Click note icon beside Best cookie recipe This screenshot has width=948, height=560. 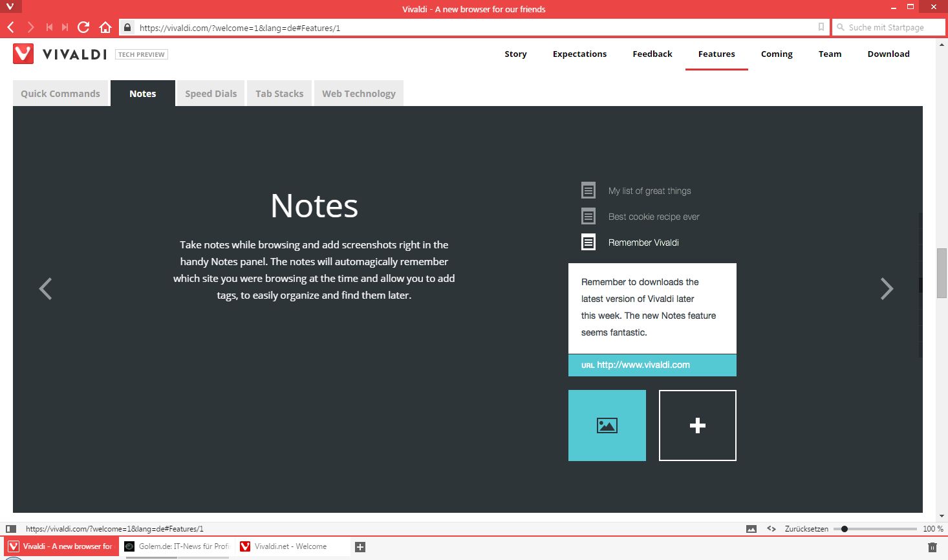coord(588,216)
